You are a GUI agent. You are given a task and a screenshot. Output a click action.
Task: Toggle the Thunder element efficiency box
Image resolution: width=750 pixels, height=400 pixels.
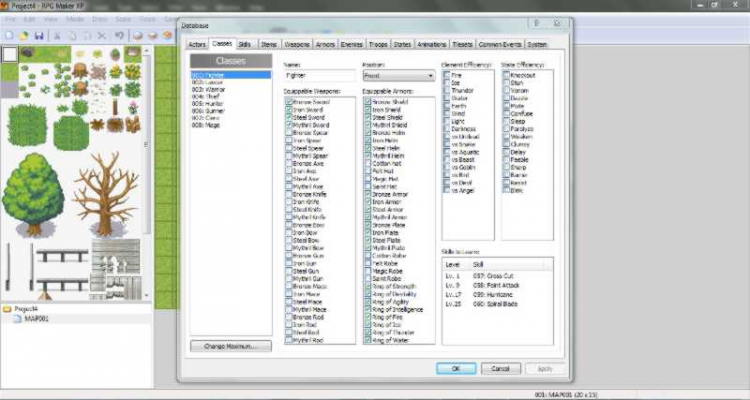[446, 90]
